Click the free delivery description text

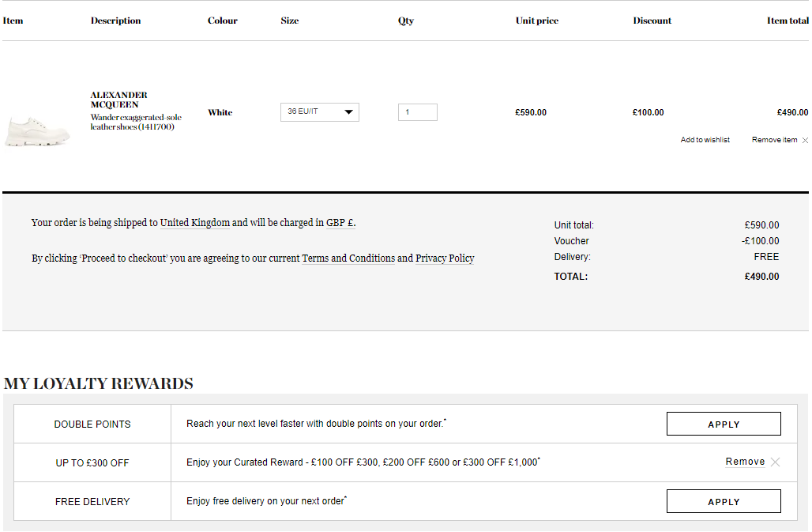click(267, 501)
